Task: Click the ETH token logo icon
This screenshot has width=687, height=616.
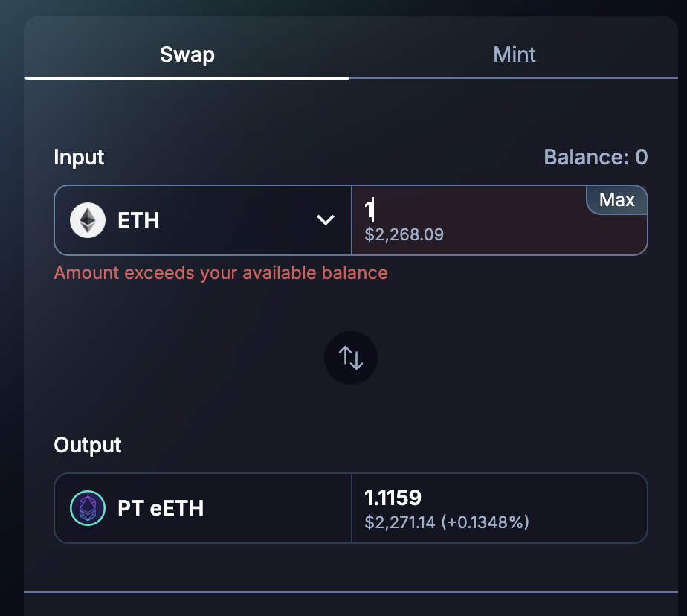Action: click(88, 220)
